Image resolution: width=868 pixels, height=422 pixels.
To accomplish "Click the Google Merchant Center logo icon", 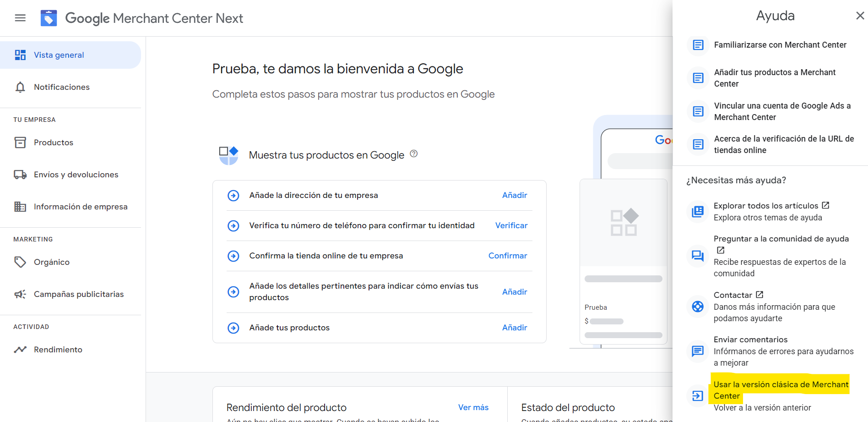I will click(49, 18).
